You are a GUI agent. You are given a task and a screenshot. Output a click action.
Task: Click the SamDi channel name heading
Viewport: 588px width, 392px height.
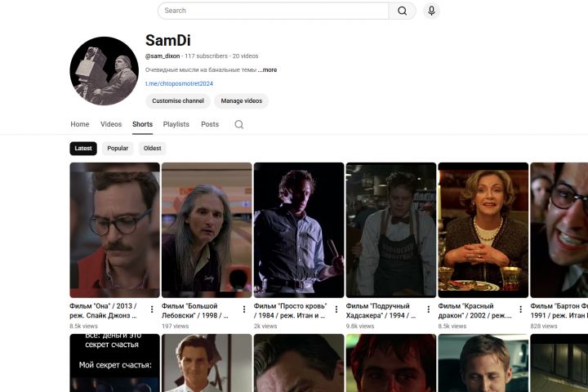[168, 40]
